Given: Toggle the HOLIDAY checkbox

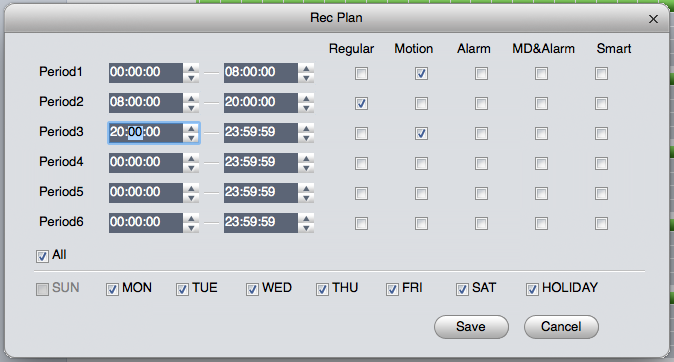Looking at the screenshot, I should click(x=532, y=289).
